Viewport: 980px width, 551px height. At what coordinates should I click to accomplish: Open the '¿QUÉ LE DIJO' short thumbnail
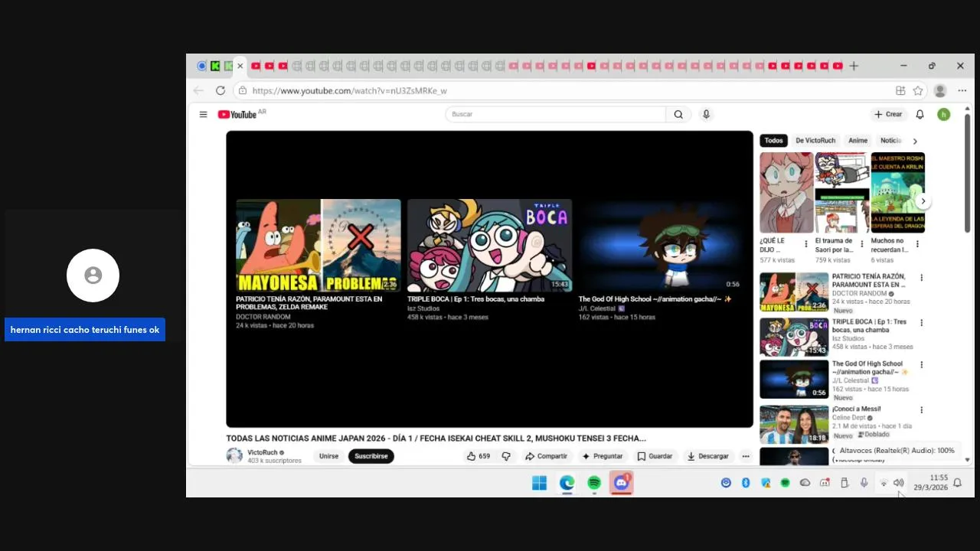pyautogui.click(x=786, y=193)
